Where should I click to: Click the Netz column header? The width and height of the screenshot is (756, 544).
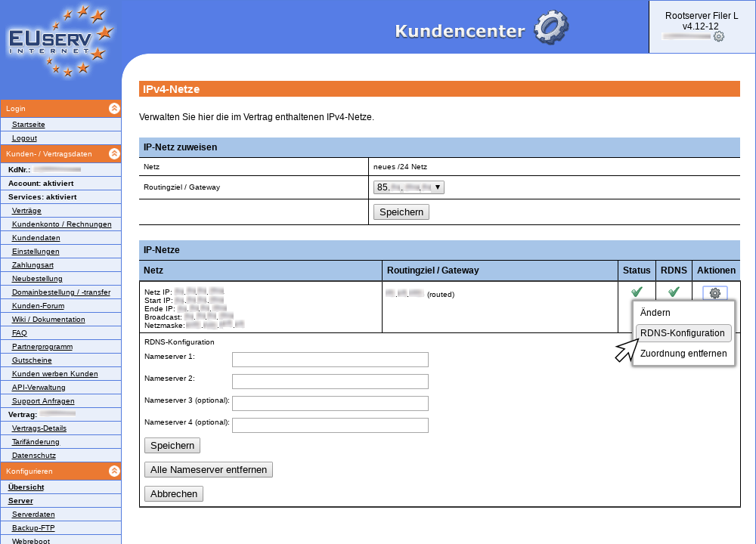coord(261,270)
